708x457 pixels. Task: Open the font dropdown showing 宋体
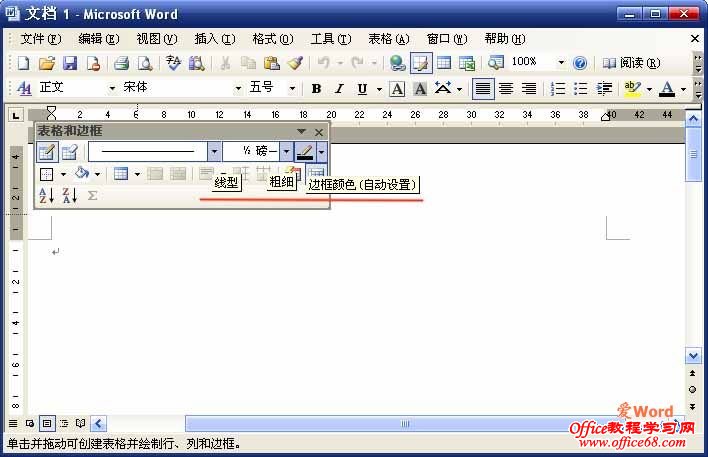click(x=238, y=89)
